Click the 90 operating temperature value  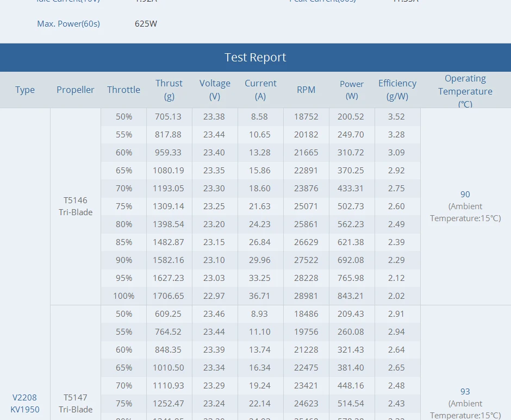(x=465, y=195)
